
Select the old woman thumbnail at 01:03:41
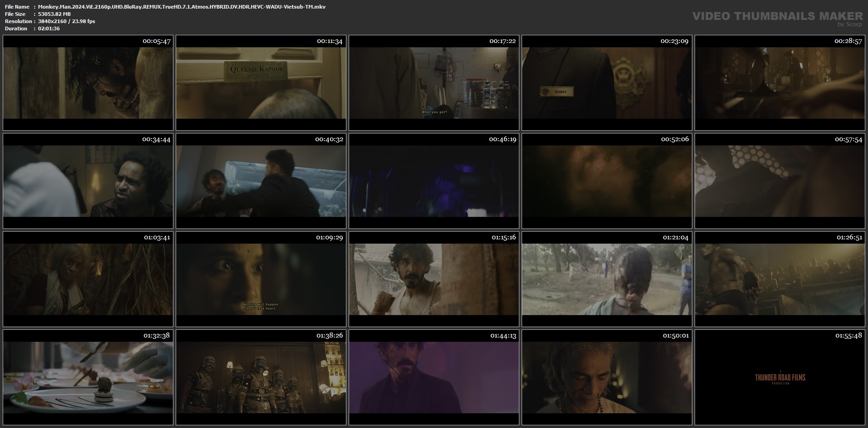point(88,279)
